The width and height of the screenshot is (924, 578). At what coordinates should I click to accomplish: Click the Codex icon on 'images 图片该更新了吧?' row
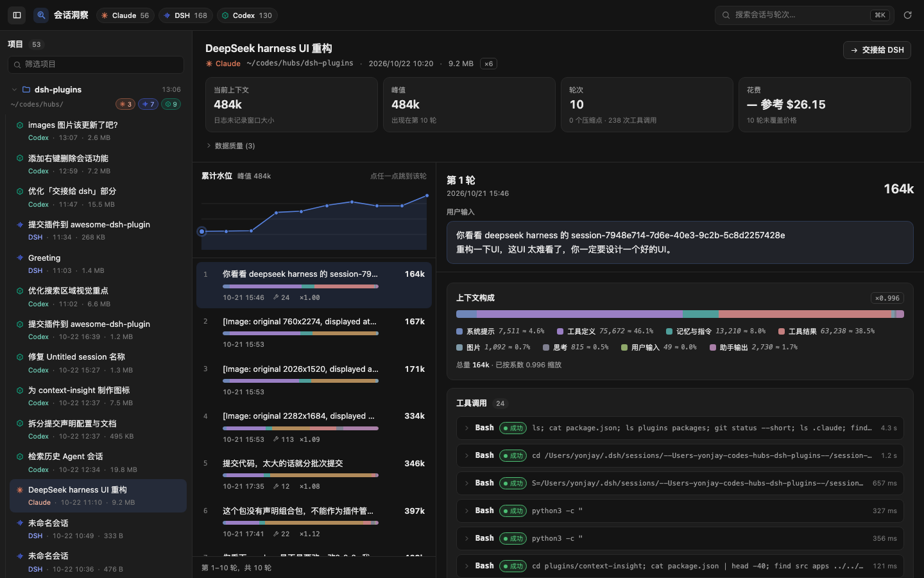(20, 125)
